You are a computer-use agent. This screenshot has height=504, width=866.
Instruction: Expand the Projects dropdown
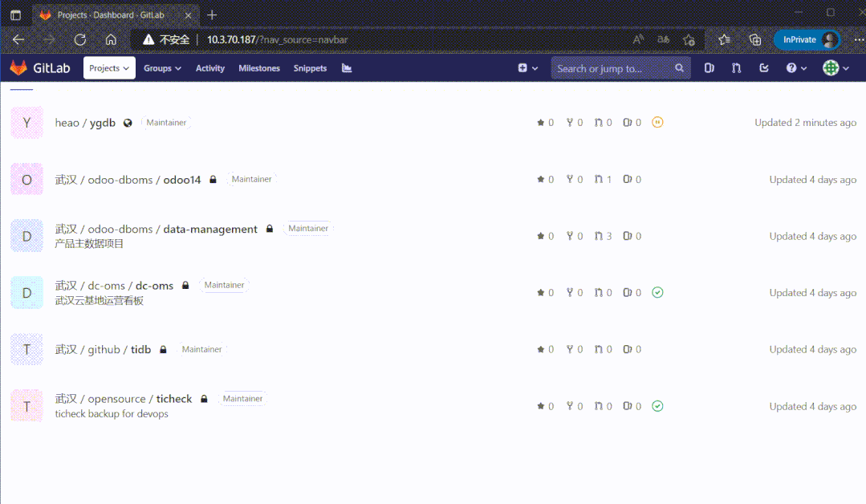109,68
